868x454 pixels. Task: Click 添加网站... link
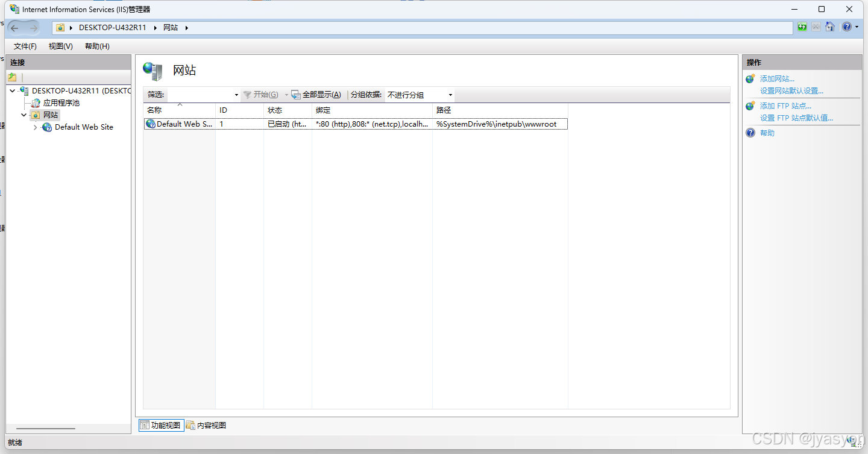(x=777, y=79)
